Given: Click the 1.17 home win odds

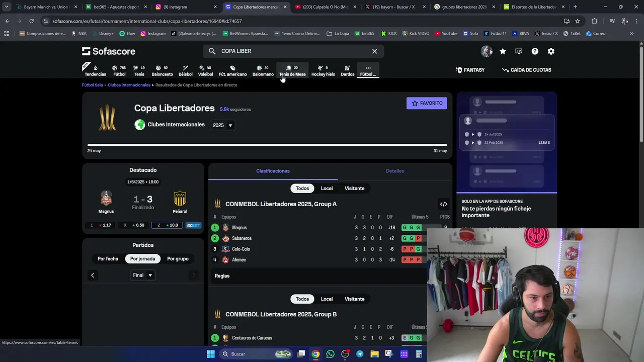Looking at the screenshot, I should (100, 225).
